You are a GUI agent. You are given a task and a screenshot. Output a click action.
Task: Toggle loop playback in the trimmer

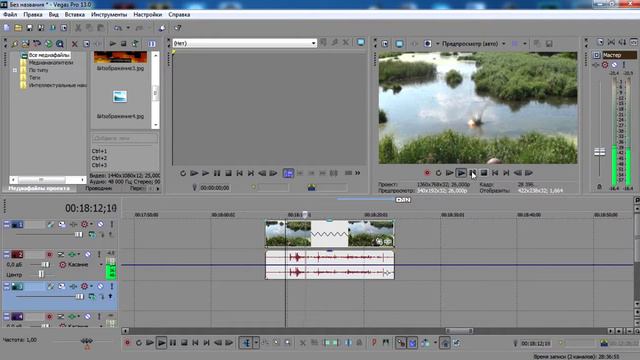click(x=183, y=173)
